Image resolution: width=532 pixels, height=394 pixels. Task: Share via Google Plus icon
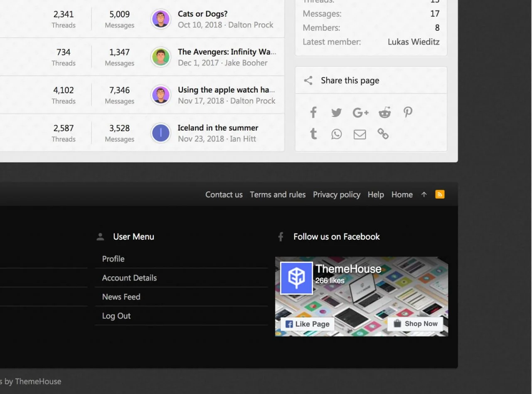360,112
